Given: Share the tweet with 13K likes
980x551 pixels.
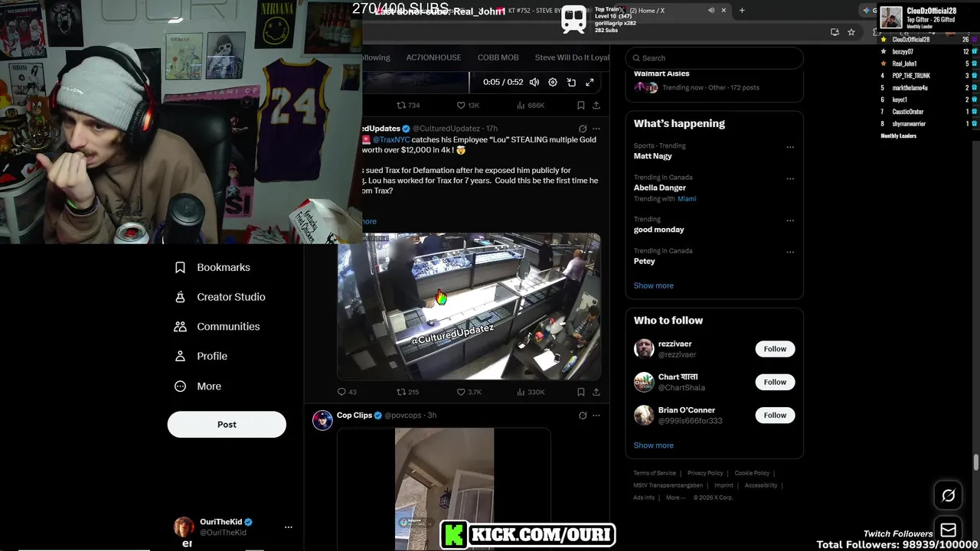Looking at the screenshot, I should point(596,105).
